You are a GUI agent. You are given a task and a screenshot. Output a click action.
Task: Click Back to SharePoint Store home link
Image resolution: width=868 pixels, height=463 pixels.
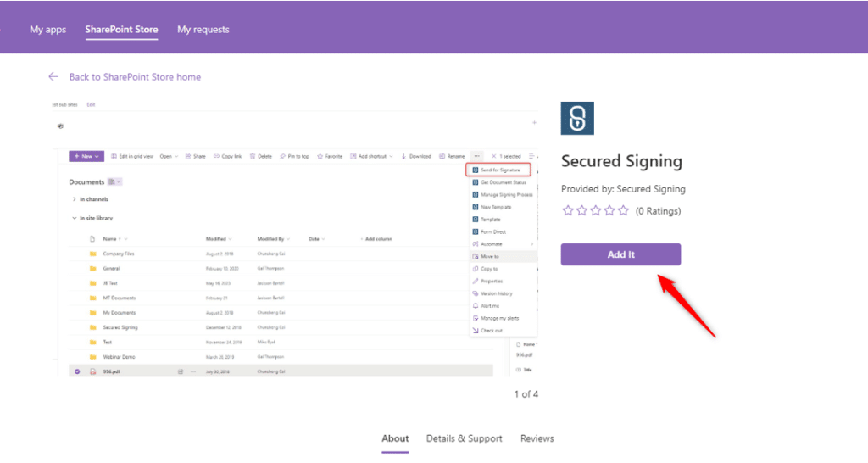click(x=135, y=77)
